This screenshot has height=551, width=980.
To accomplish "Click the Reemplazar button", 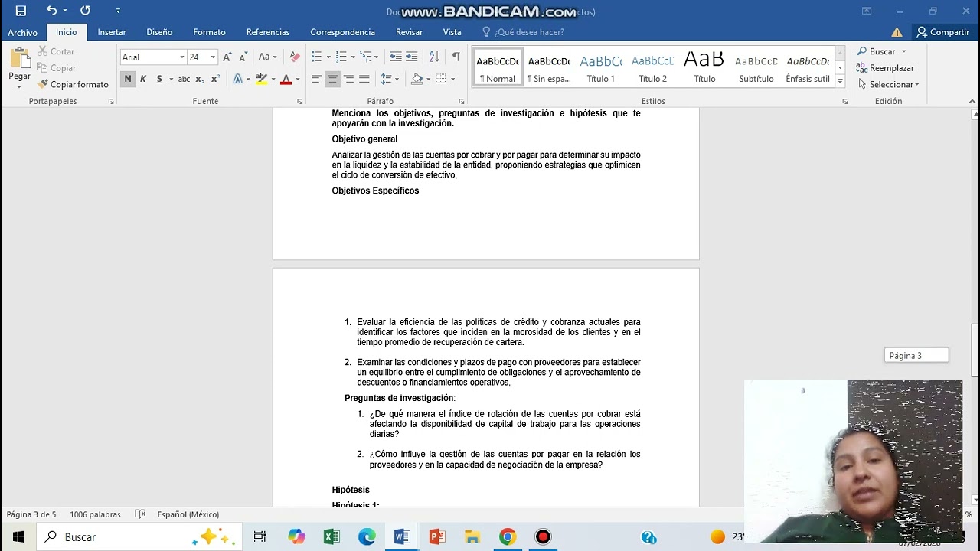I will [x=885, y=68].
